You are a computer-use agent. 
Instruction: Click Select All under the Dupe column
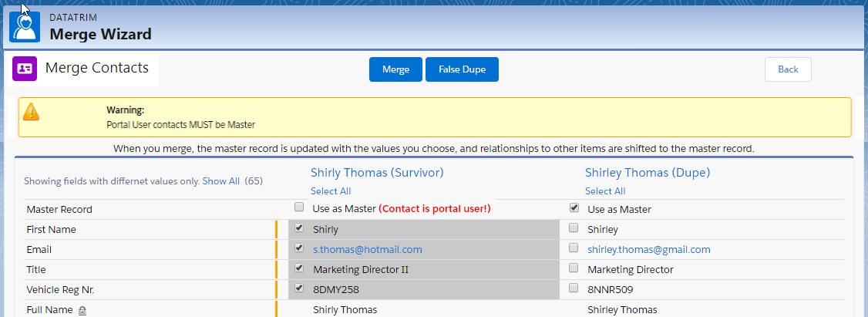pyautogui.click(x=605, y=191)
